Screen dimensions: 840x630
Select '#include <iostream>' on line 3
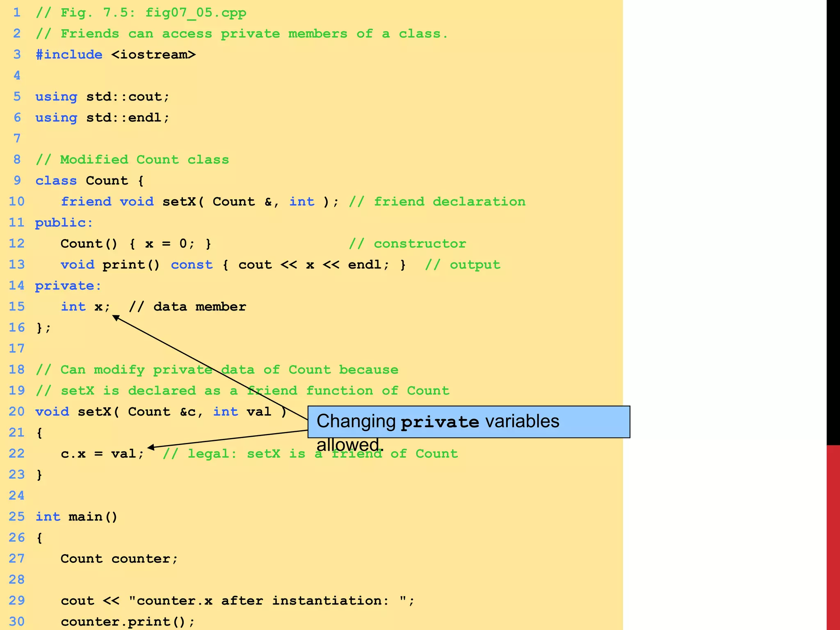[116, 55]
